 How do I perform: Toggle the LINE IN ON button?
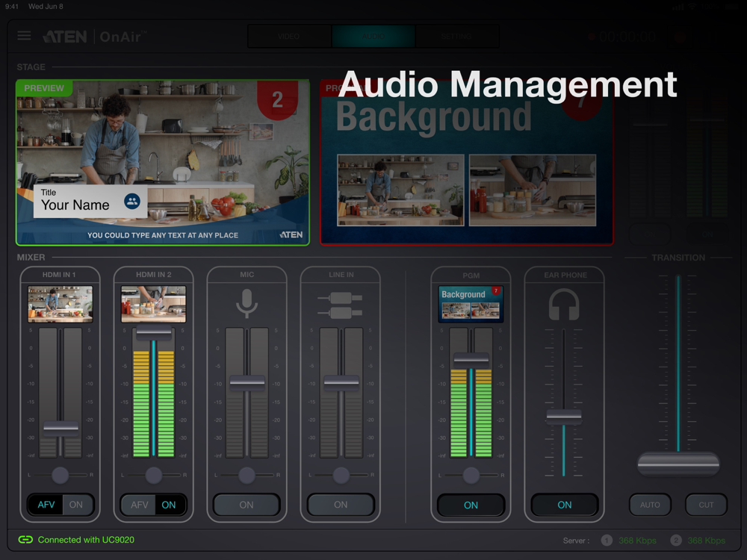coord(341,505)
